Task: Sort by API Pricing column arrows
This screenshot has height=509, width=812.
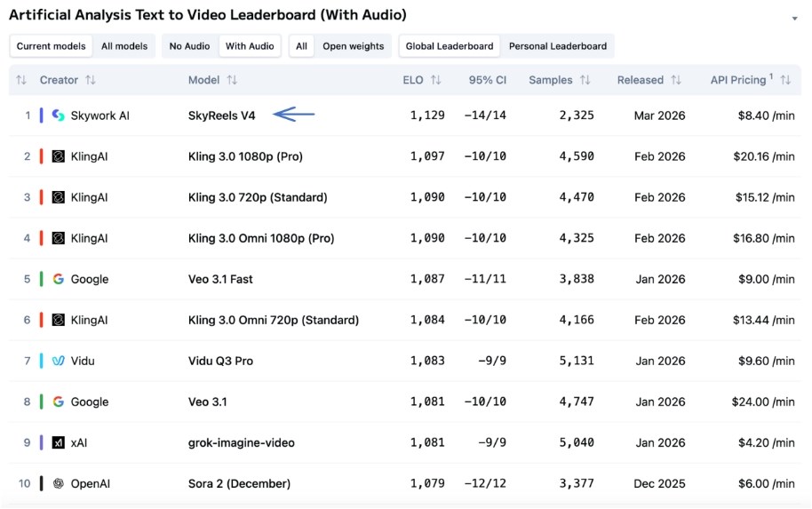Action: click(x=785, y=80)
